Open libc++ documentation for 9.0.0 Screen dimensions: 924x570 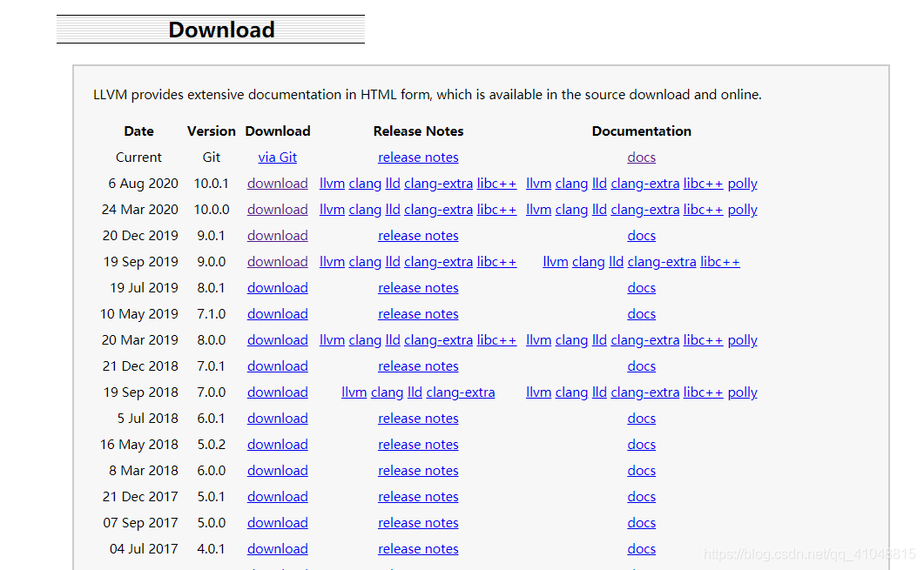coord(720,261)
